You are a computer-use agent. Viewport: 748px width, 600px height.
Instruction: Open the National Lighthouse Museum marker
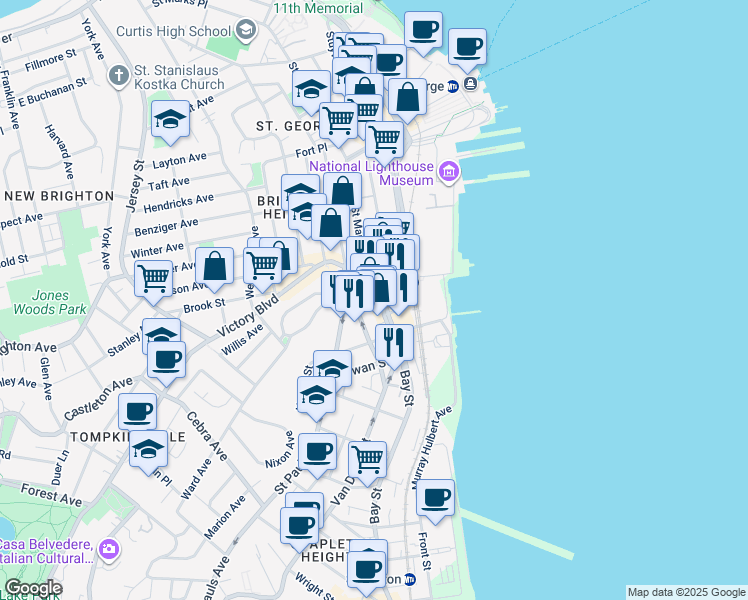point(449,171)
